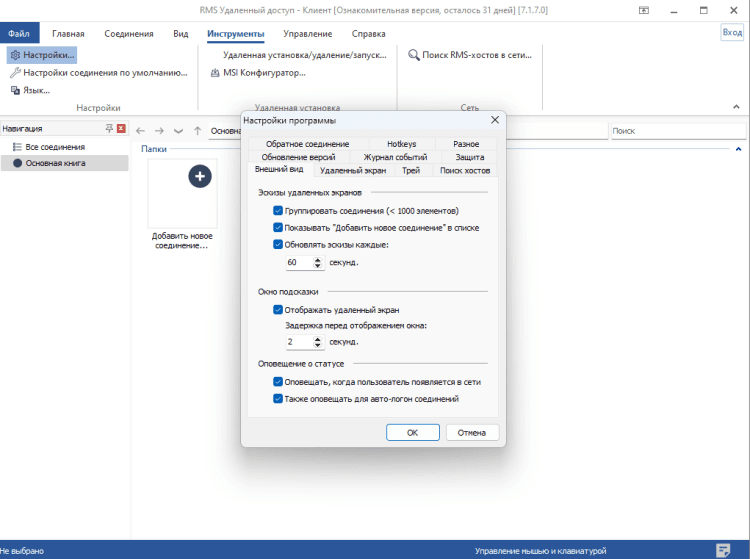Screen dimensions: 750x559
Task: Increase the hint window delay seconds
Action: click(318, 339)
